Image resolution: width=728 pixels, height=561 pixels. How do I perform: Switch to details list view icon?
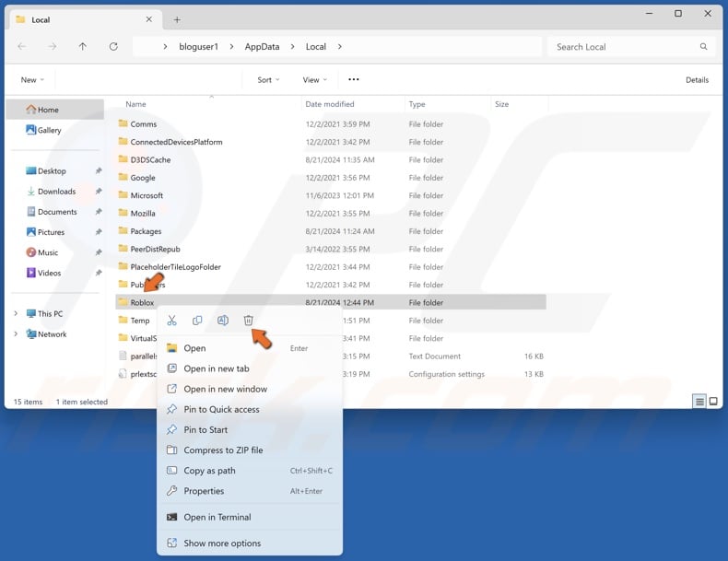pos(699,402)
